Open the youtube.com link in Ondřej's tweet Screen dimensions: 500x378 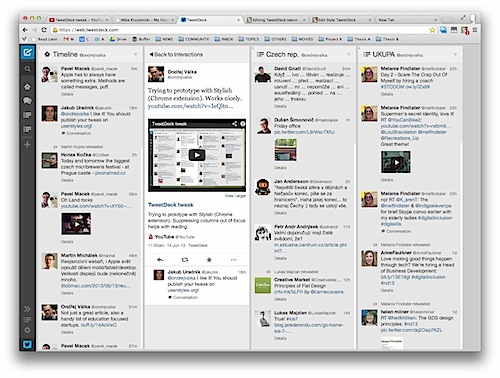(190, 106)
